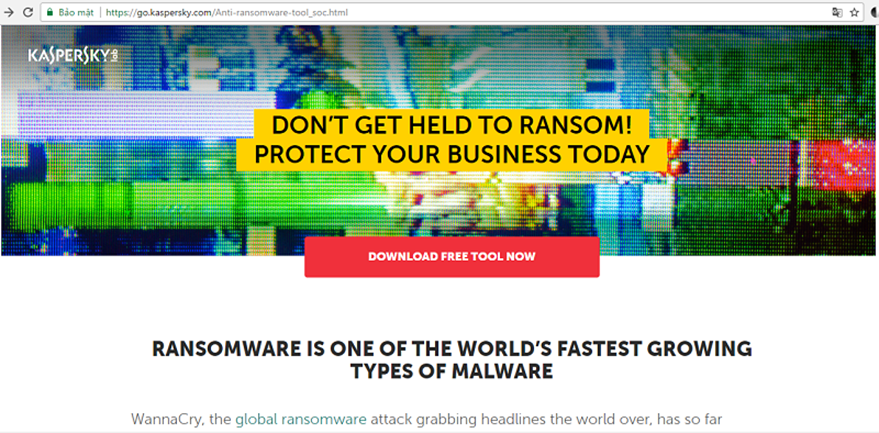Click the "PROTECT YOUR BUSINESS TODAY" banner text
Screen dimensions: 879x433
point(452,155)
